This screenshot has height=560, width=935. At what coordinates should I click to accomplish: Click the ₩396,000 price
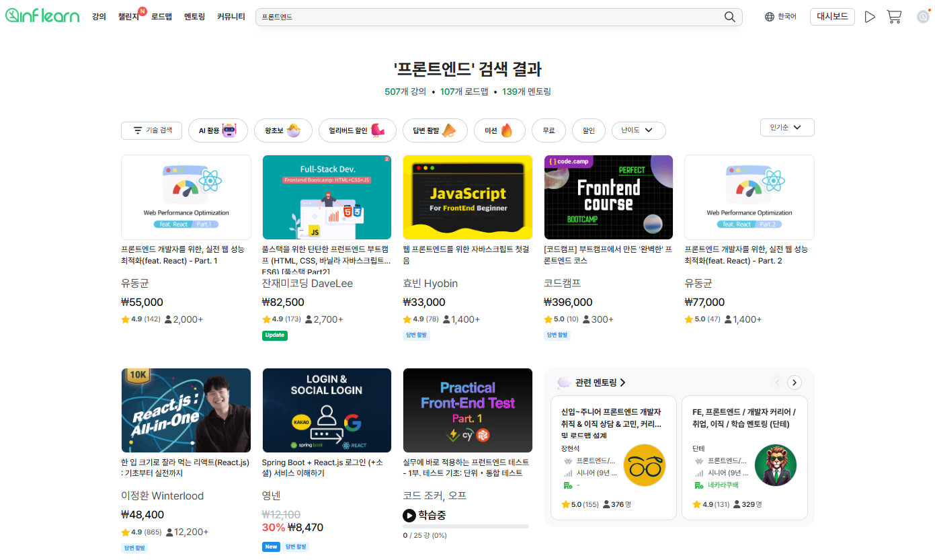[x=568, y=303]
